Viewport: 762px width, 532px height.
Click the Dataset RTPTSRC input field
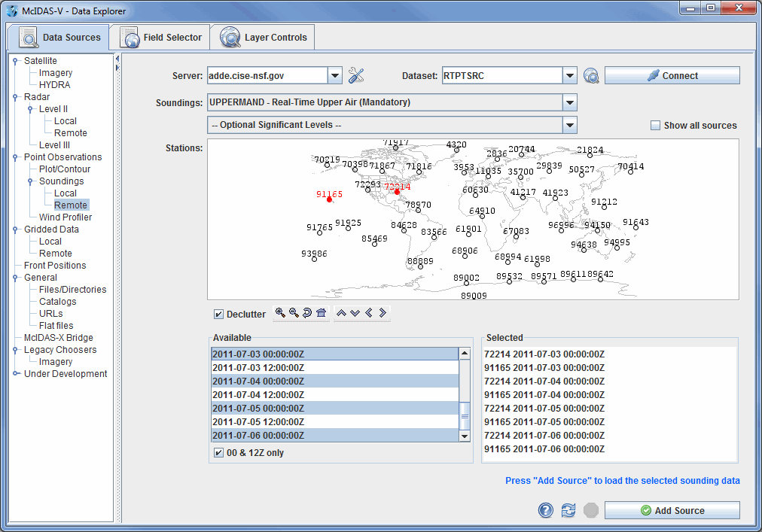(502, 76)
